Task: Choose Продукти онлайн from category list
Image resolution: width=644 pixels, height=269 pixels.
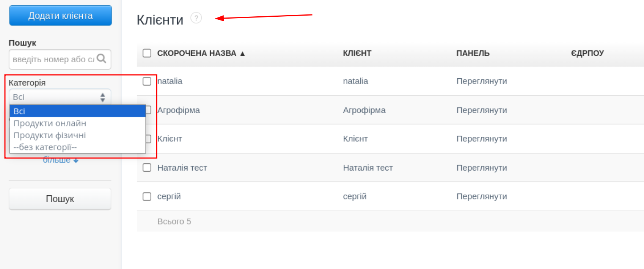Action: coord(50,123)
